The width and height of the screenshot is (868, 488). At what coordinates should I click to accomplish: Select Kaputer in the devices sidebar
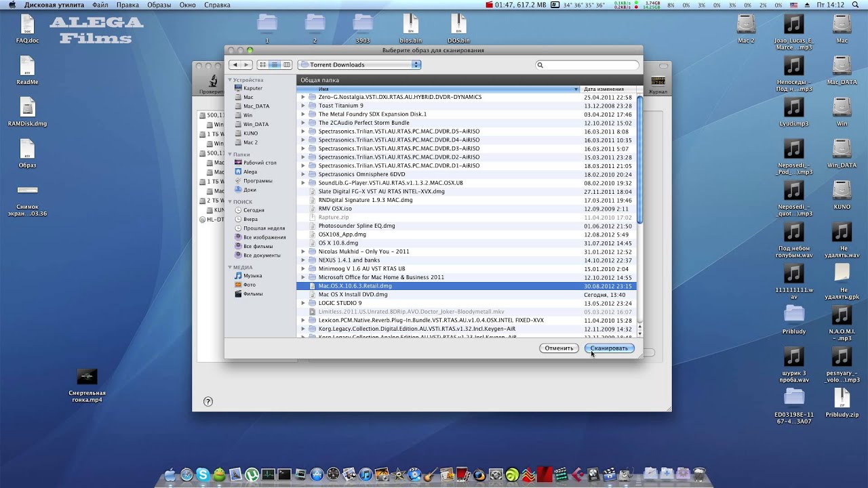point(253,88)
